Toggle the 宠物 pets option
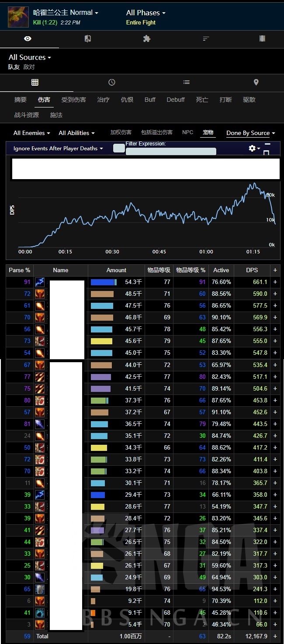 208,132
